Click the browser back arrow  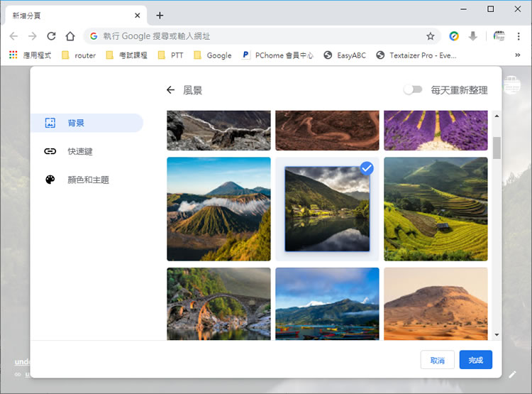coord(13,36)
